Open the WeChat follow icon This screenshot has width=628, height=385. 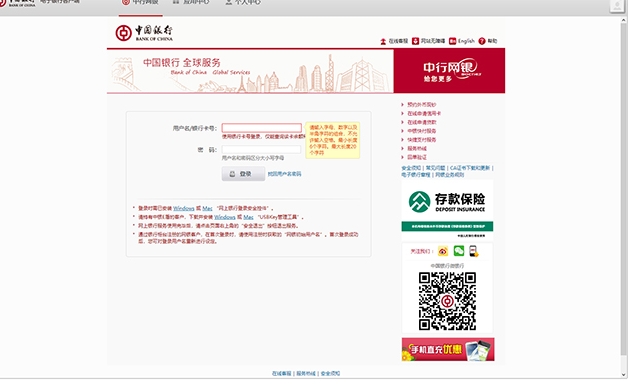[459, 251]
